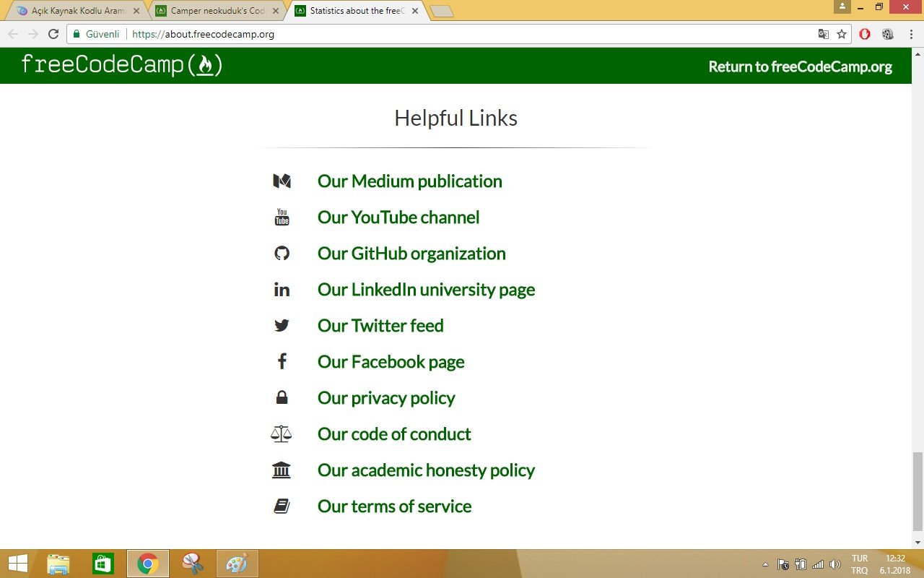
Task: Show hidden system tray icons
Action: 765,564
